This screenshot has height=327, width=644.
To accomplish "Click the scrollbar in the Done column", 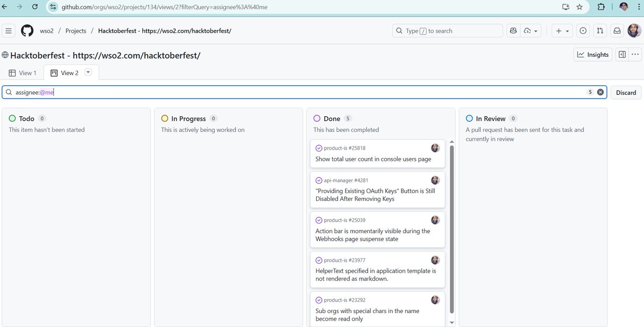I will [452, 229].
